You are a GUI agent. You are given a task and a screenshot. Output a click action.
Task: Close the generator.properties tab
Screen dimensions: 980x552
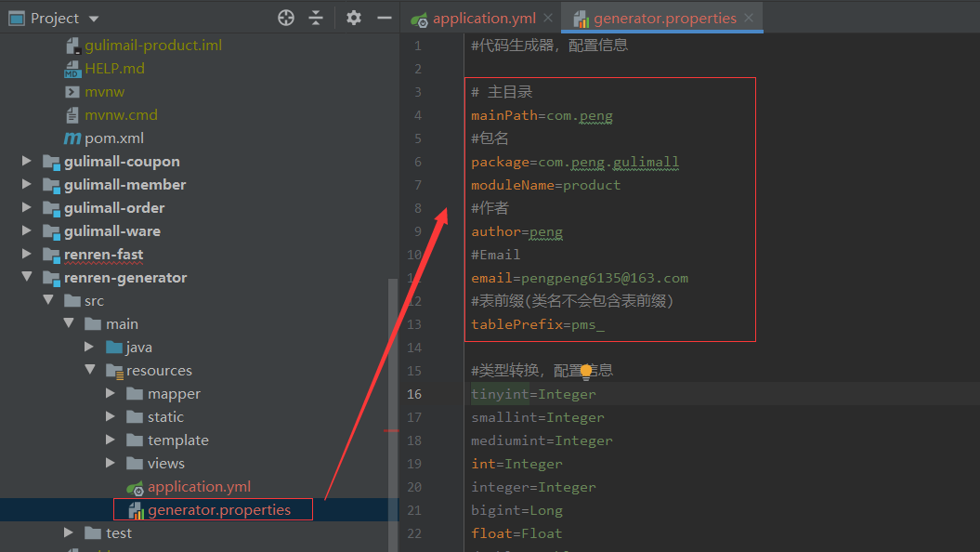tap(749, 19)
